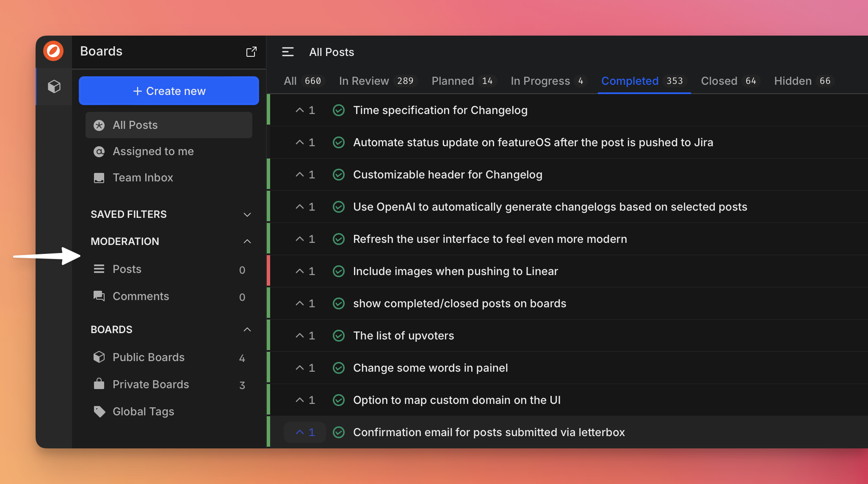
Task: Click Private Boards lock icon
Action: point(99,384)
